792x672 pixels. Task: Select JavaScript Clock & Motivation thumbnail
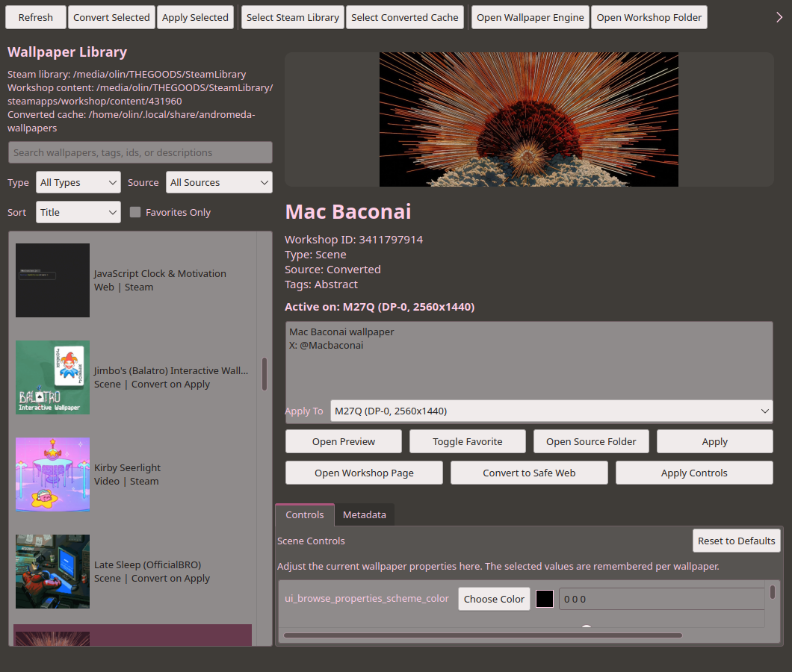[x=52, y=280]
